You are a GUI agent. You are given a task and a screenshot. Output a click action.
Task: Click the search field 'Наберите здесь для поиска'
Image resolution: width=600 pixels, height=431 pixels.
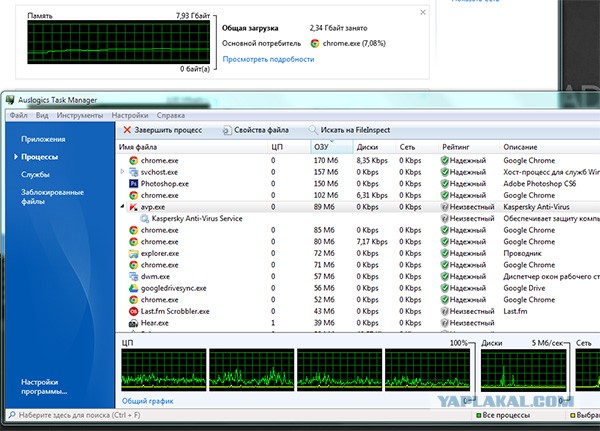80,415
